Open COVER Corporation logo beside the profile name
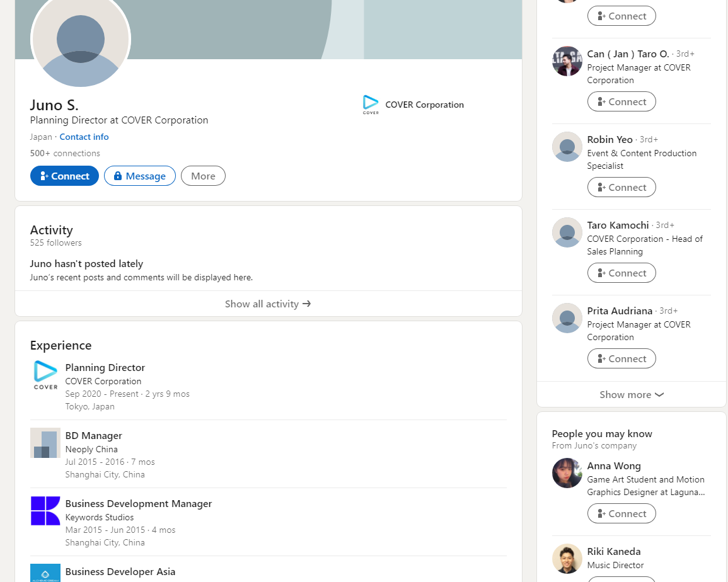The width and height of the screenshot is (728, 582). click(371, 105)
